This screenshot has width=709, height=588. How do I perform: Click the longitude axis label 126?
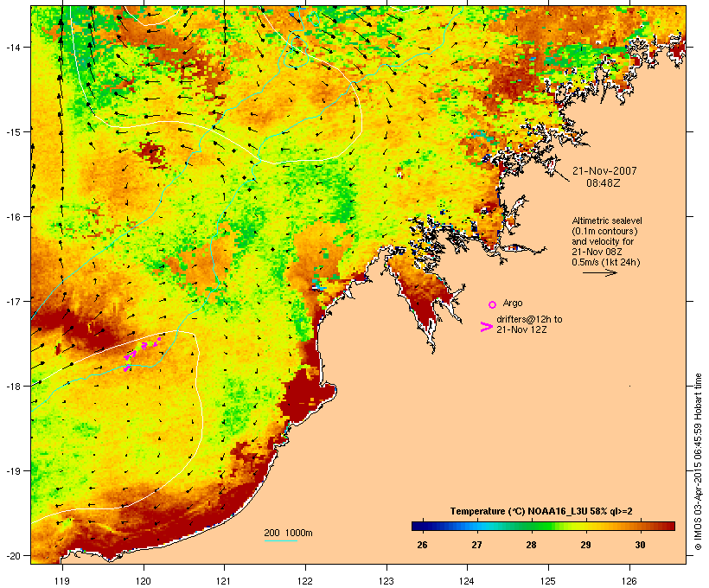point(629,581)
